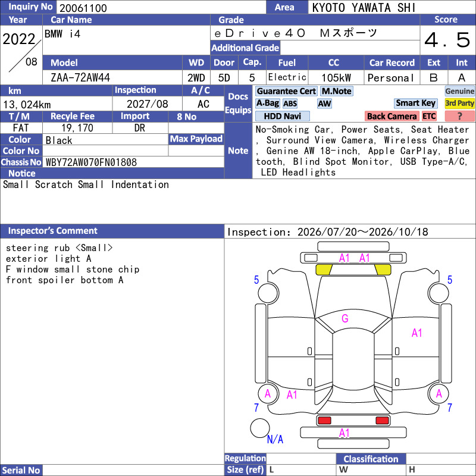Viewport: 476px width, 476px height.
Task: Click the No-Smoking Car note text
Action: tap(294, 130)
